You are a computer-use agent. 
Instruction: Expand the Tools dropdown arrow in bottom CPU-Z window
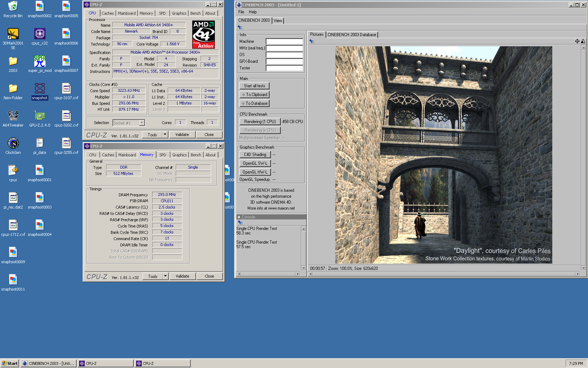(166, 276)
